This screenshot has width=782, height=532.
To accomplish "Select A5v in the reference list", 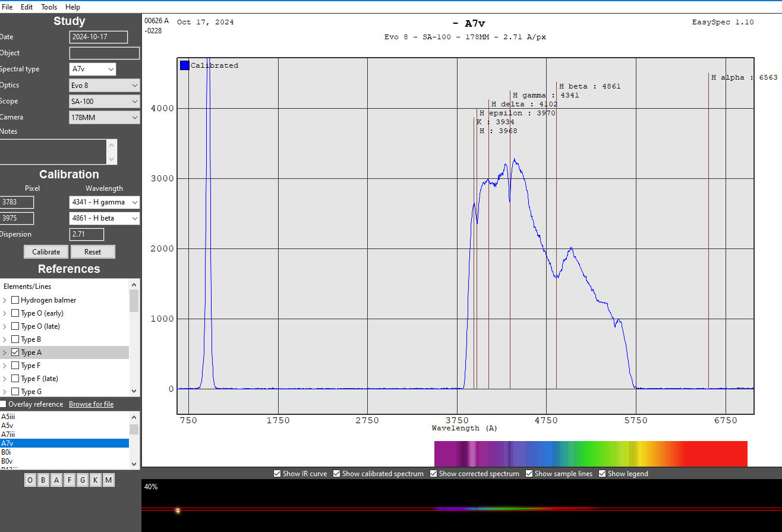I will (64, 426).
